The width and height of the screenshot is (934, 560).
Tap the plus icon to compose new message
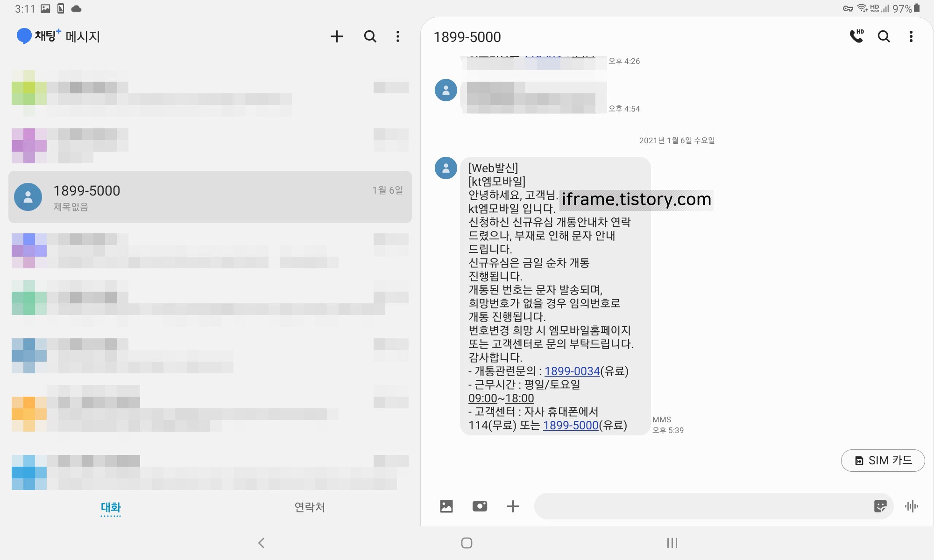pos(337,36)
